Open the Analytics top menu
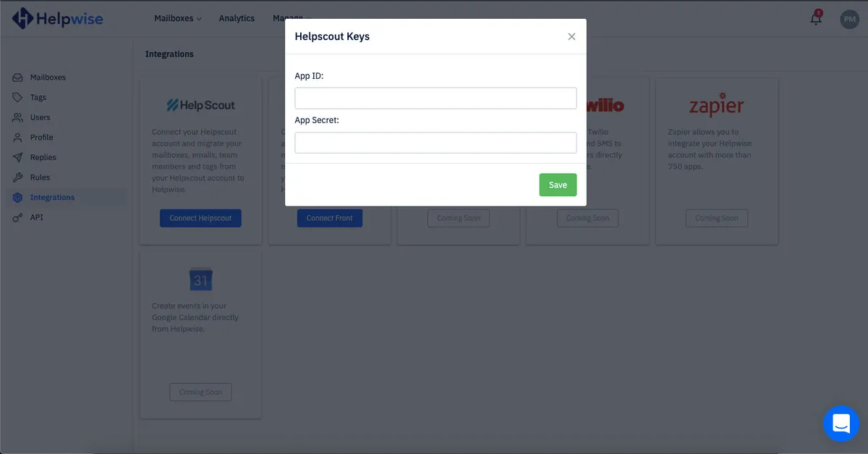The width and height of the screenshot is (868, 454). coord(237,19)
